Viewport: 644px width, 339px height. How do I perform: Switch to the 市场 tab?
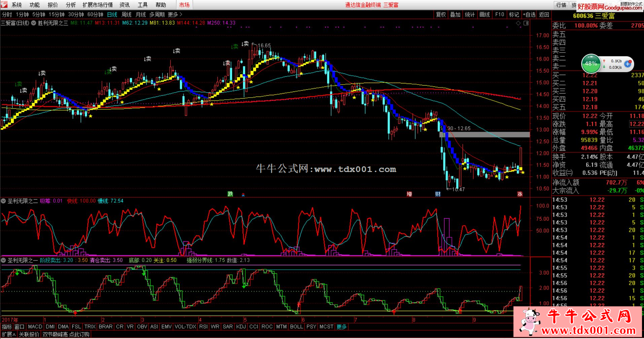point(184,5)
